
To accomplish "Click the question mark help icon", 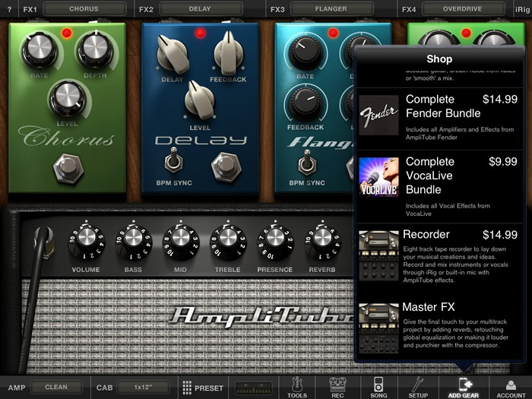I will pyautogui.click(x=9, y=9).
